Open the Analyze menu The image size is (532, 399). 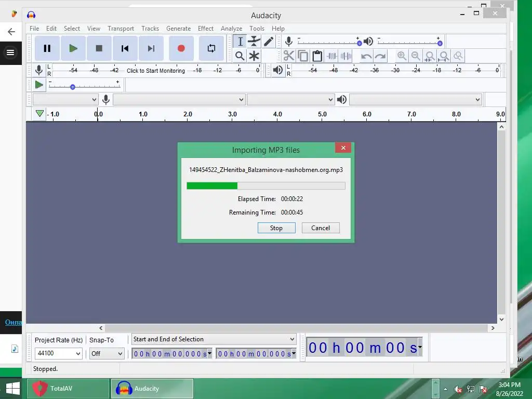pyautogui.click(x=231, y=29)
